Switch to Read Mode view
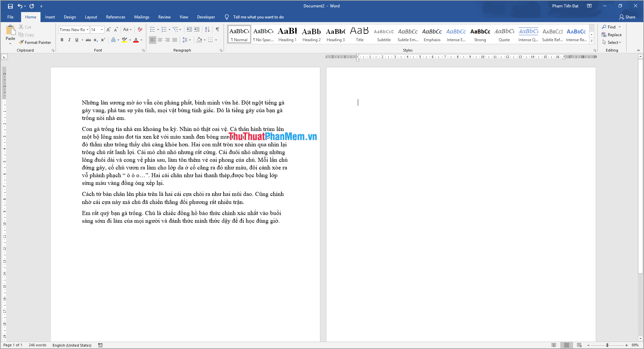Image resolution: width=644 pixels, height=349 pixels. click(x=554, y=345)
